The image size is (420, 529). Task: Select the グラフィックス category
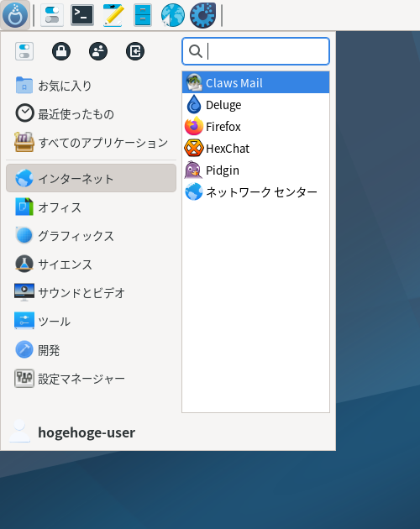pyautogui.click(x=92, y=235)
